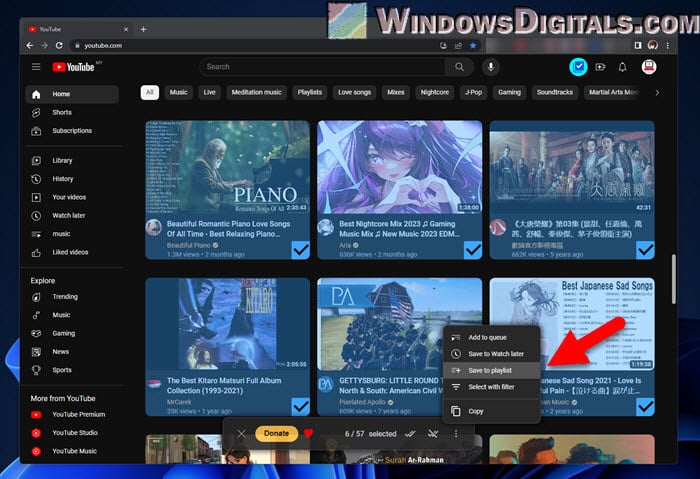The width and height of the screenshot is (700, 479).
Task: Click the deselect all crossed icon
Action: (x=433, y=433)
